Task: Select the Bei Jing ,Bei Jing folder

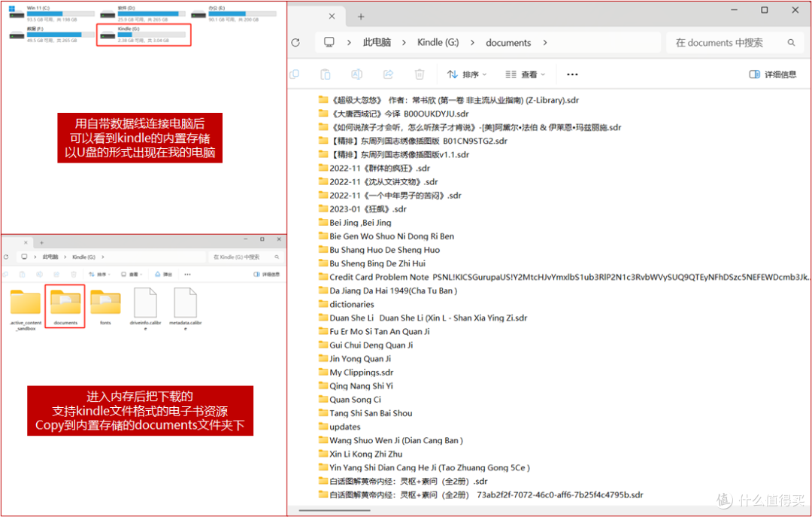Action: click(355, 223)
